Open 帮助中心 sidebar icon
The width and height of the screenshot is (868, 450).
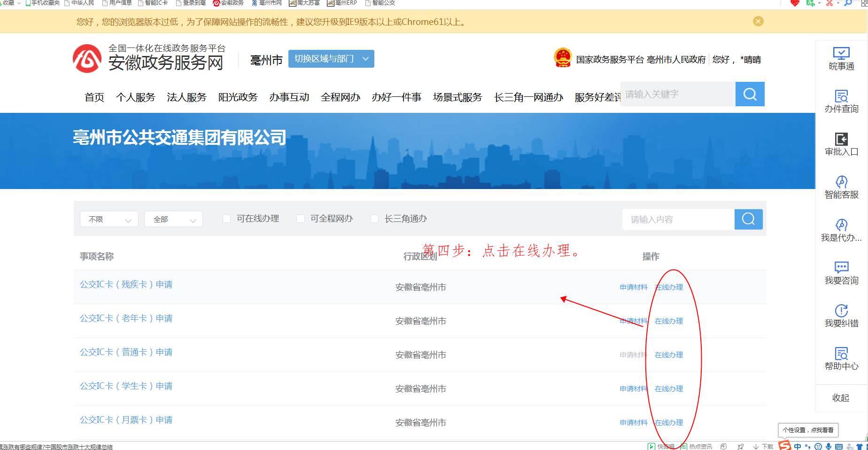(x=841, y=359)
